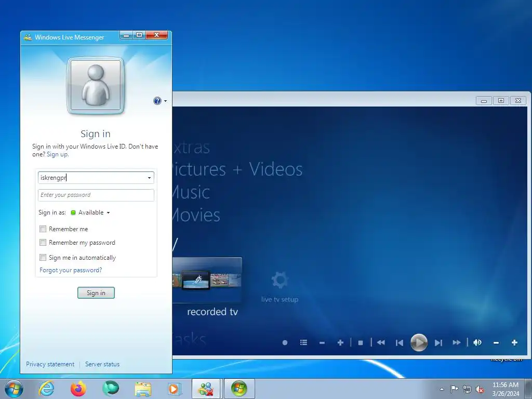Open the Messenger help icon
Viewport: 532px width, 399px height.
point(157,101)
